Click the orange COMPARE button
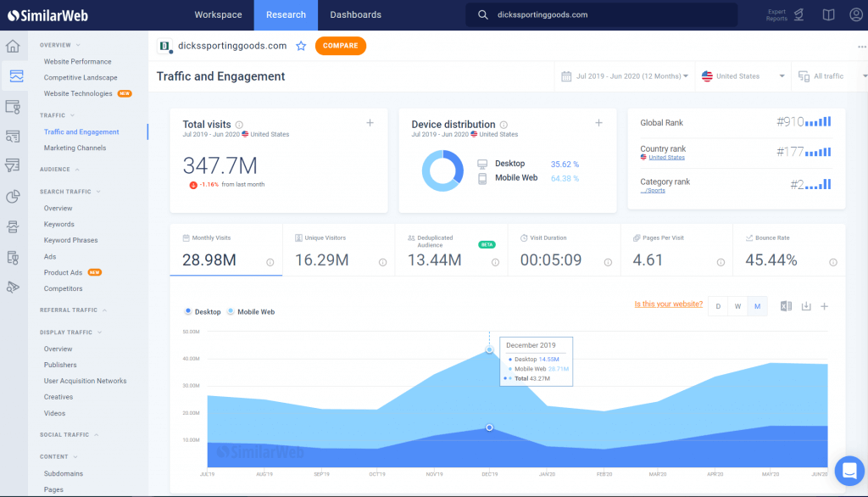The image size is (868, 497). point(340,47)
